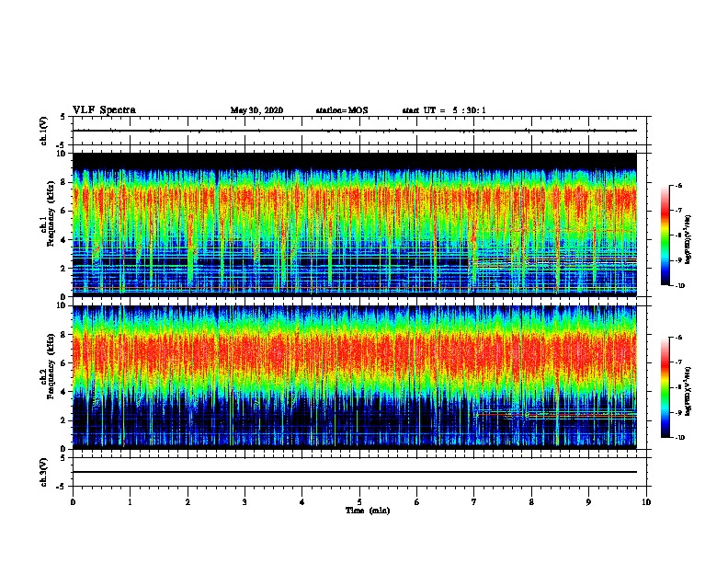The image size is (728, 563).
Task: Click the "VLF Spectra" plot title
Action: point(104,110)
